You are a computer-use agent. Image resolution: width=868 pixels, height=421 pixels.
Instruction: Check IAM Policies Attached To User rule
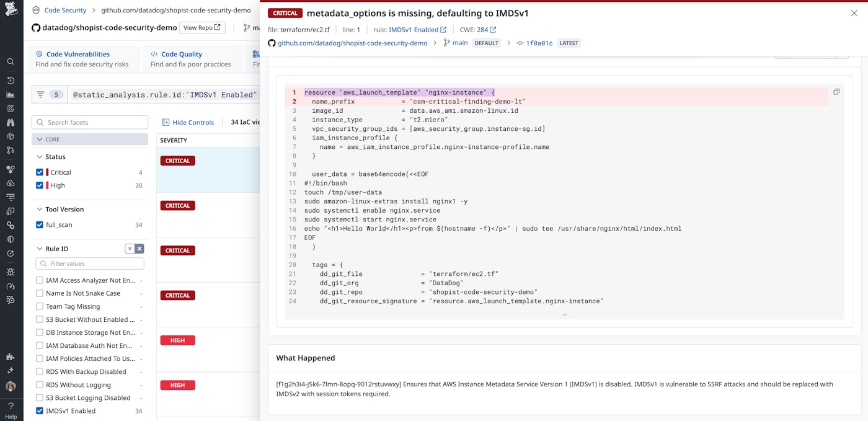click(40, 358)
